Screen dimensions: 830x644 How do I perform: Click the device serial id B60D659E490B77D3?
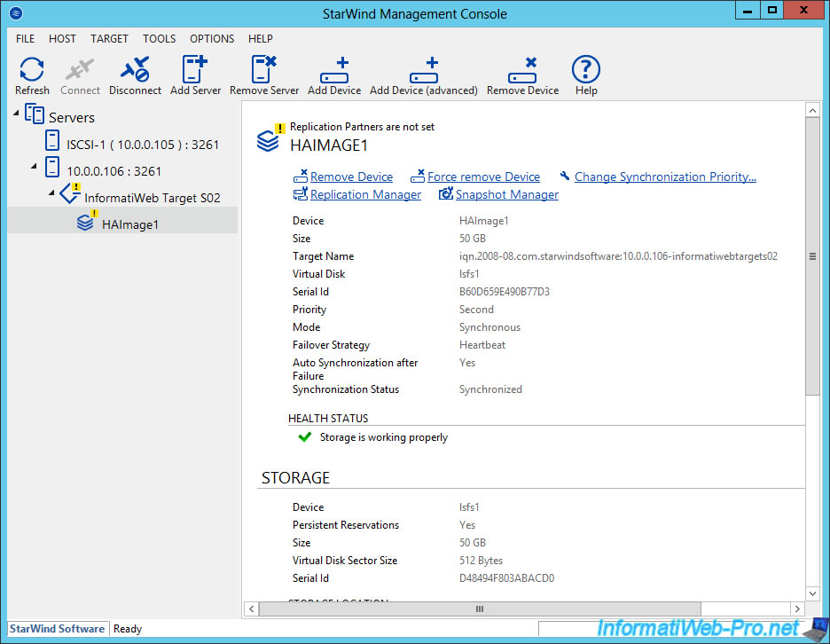click(x=505, y=292)
